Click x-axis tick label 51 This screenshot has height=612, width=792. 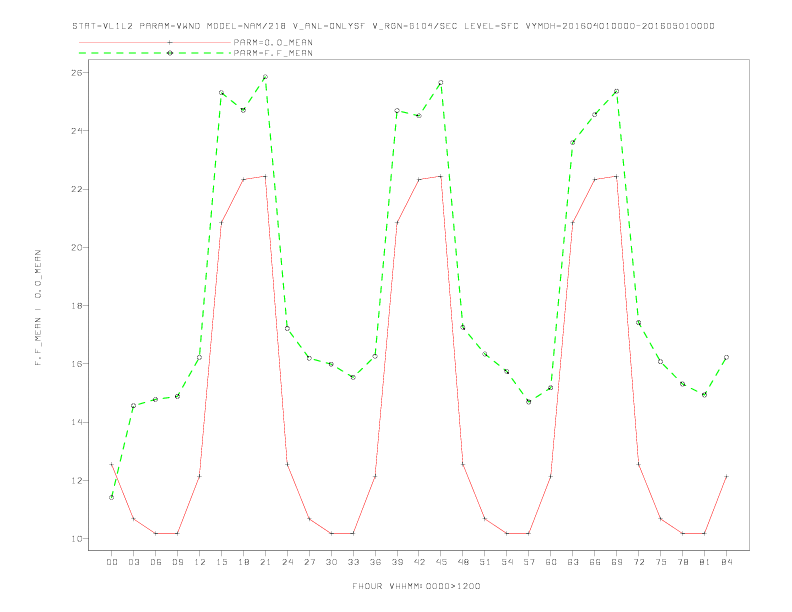click(485, 562)
